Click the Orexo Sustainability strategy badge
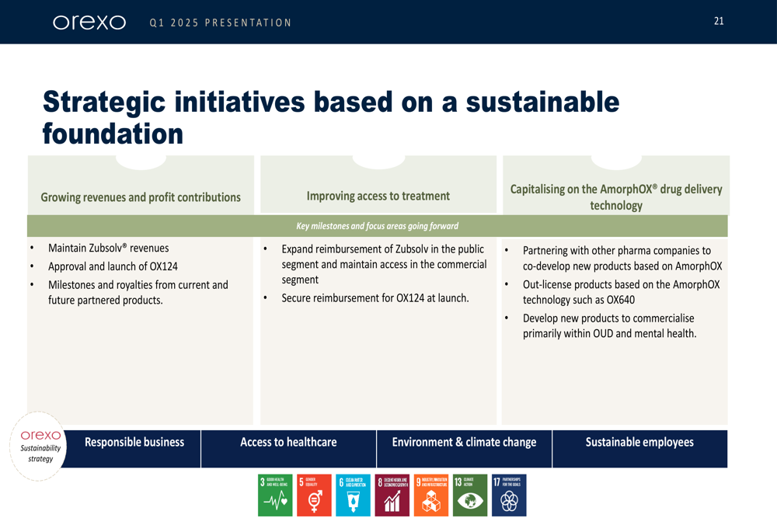 [38, 446]
